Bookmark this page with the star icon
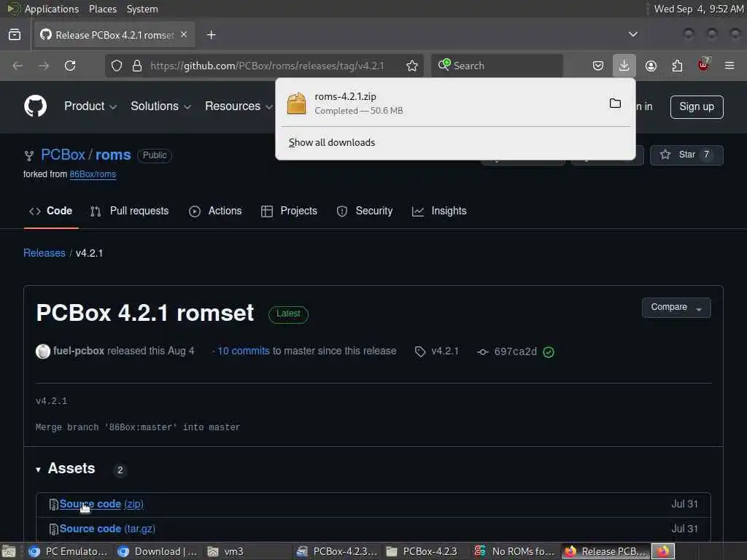The image size is (747, 560). pyautogui.click(x=412, y=66)
